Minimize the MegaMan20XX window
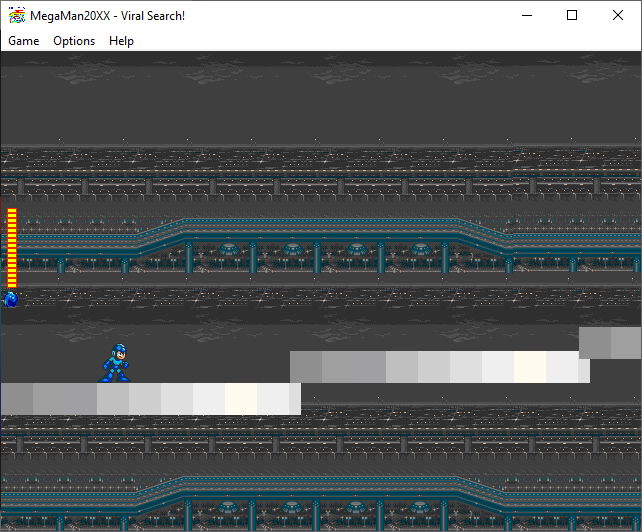642x532 pixels. tap(527, 16)
